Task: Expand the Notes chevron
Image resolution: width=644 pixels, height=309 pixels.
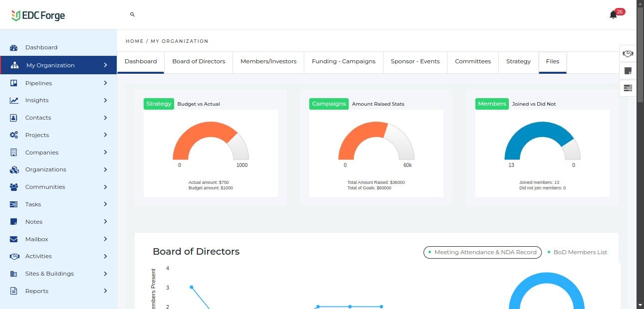Action: pos(105,222)
